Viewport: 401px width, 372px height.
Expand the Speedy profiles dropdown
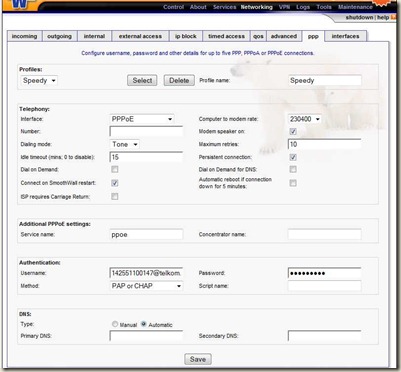[39, 80]
